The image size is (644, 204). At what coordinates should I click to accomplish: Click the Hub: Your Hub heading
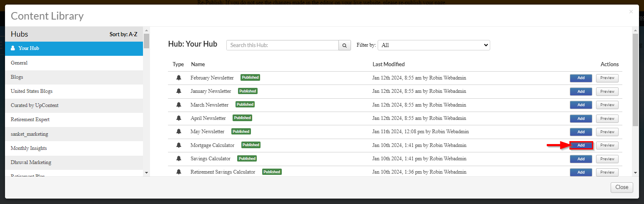193,44
